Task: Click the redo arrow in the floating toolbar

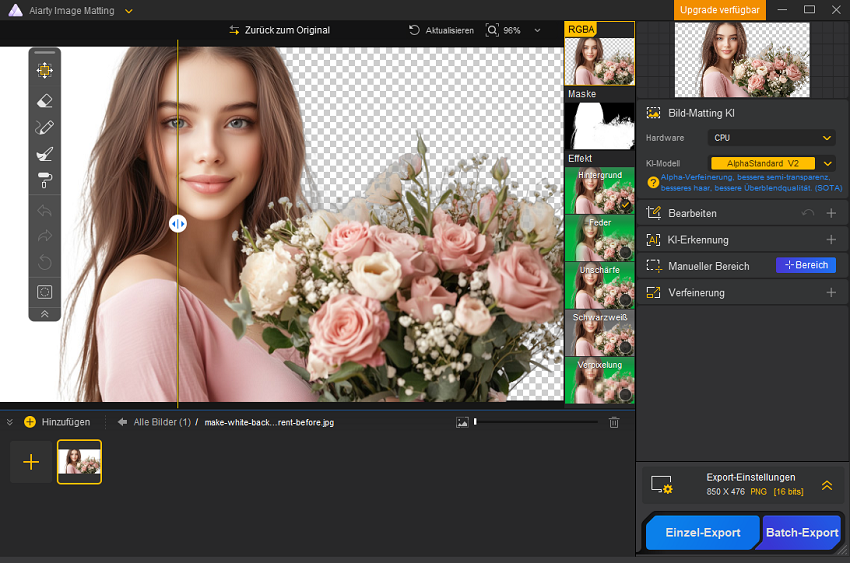Action: coord(44,236)
